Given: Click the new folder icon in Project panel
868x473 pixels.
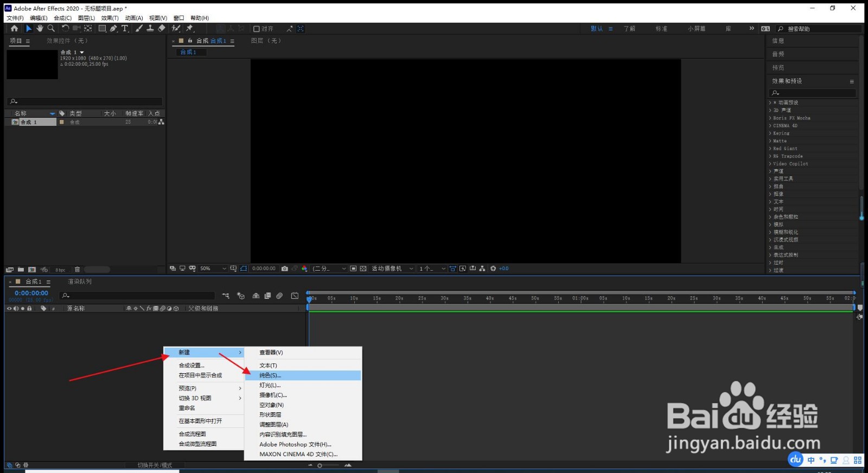Looking at the screenshot, I should pyautogui.click(x=21, y=269).
